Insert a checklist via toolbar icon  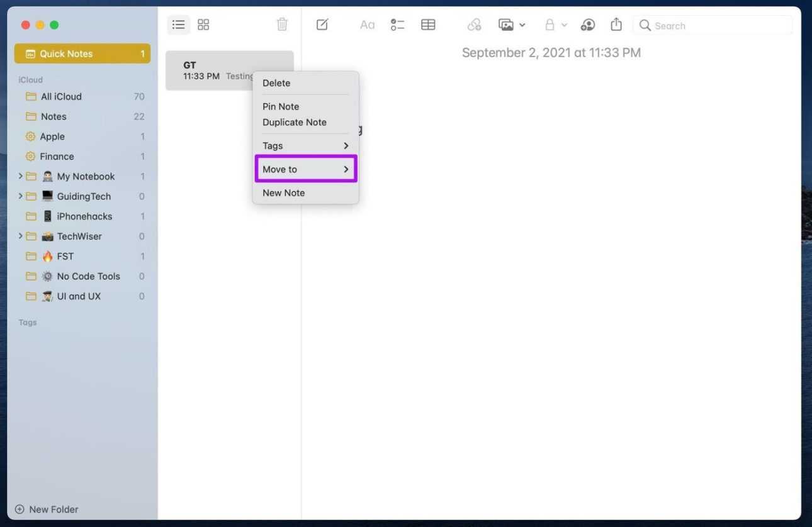click(397, 25)
